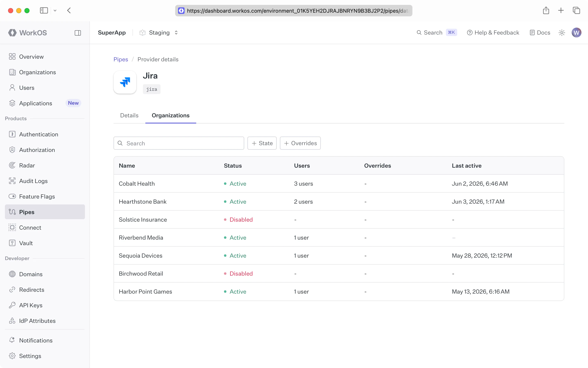The height and width of the screenshot is (368, 588).
Task: Click the browser address bar URL
Action: click(x=294, y=11)
